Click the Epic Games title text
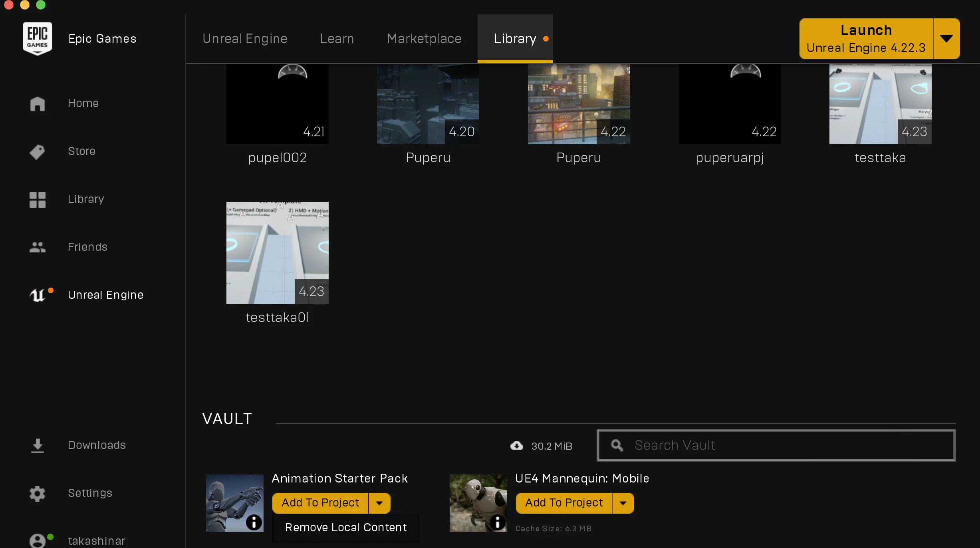 [102, 39]
